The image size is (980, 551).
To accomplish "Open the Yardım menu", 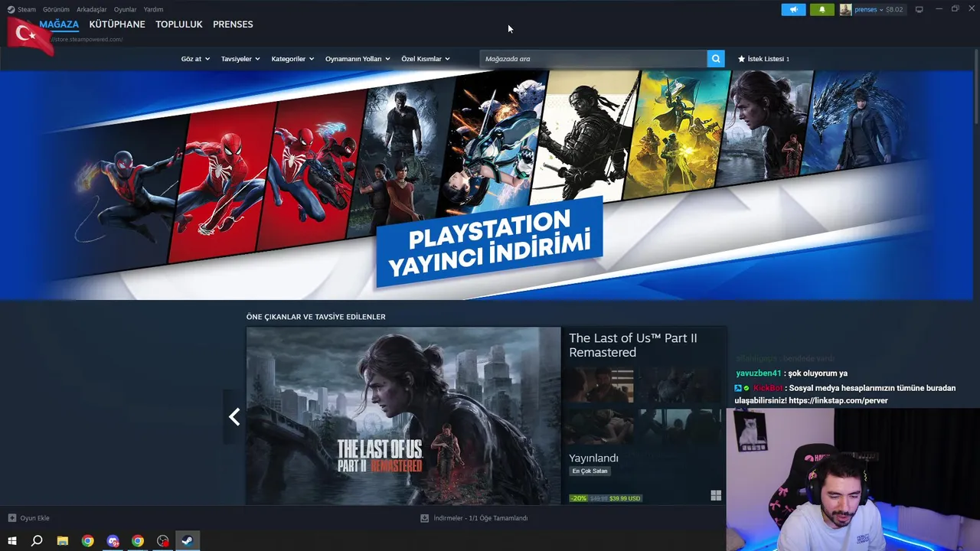I will [153, 9].
